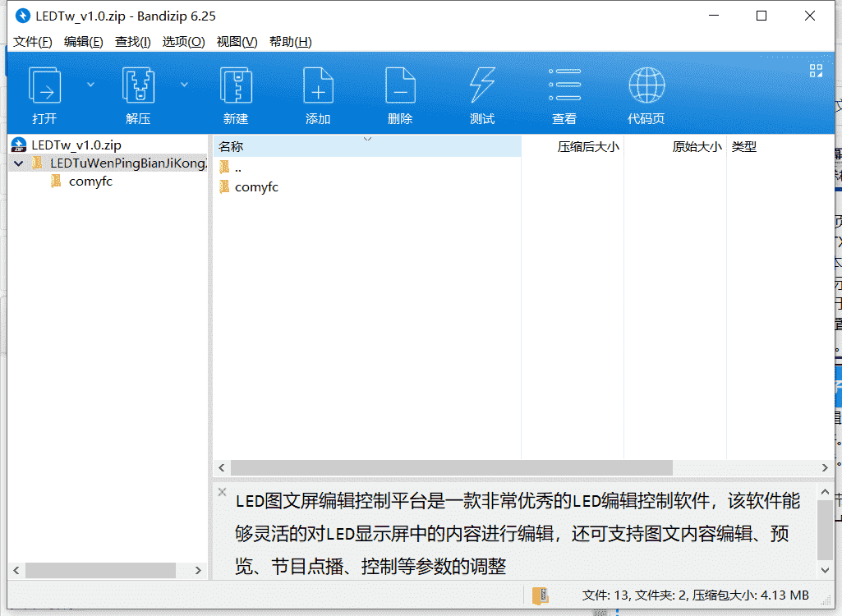This screenshot has height=616, width=842.
Task: Click the comment pane vertical scrollbar thumb
Action: click(x=825, y=530)
